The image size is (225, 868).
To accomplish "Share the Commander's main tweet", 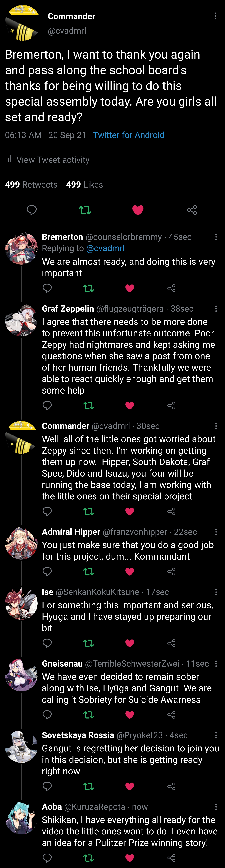I will click(192, 210).
